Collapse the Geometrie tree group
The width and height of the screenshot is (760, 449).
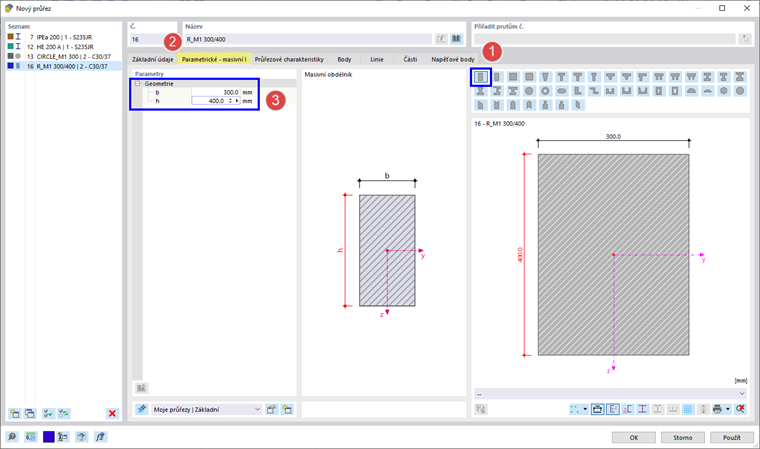(x=137, y=83)
